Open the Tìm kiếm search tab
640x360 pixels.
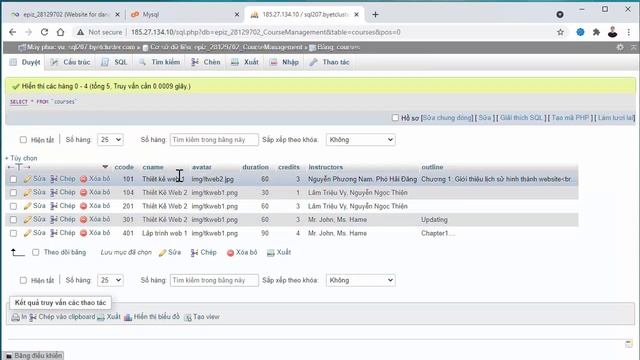tap(160, 62)
